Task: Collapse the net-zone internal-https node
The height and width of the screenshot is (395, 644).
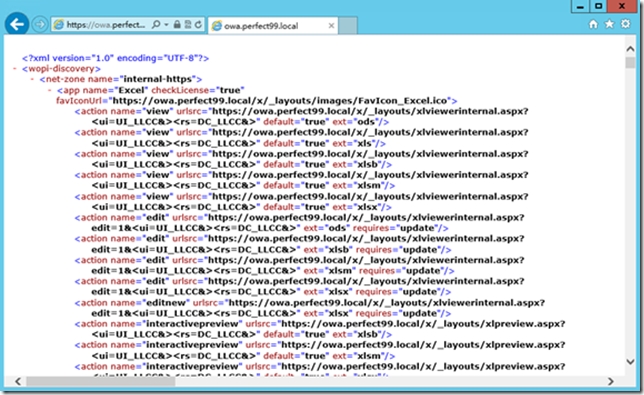Action: [32, 79]
